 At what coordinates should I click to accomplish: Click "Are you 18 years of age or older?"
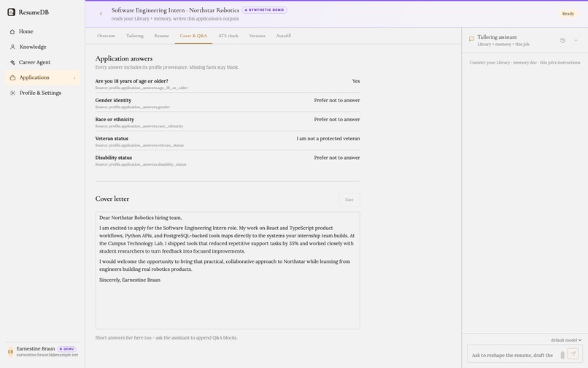coord(131,81)
